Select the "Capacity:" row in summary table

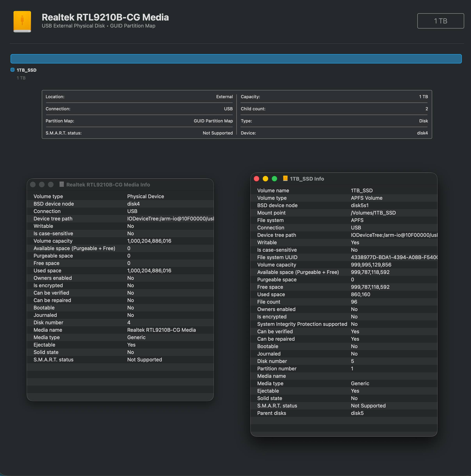click(x=334, y=97)
